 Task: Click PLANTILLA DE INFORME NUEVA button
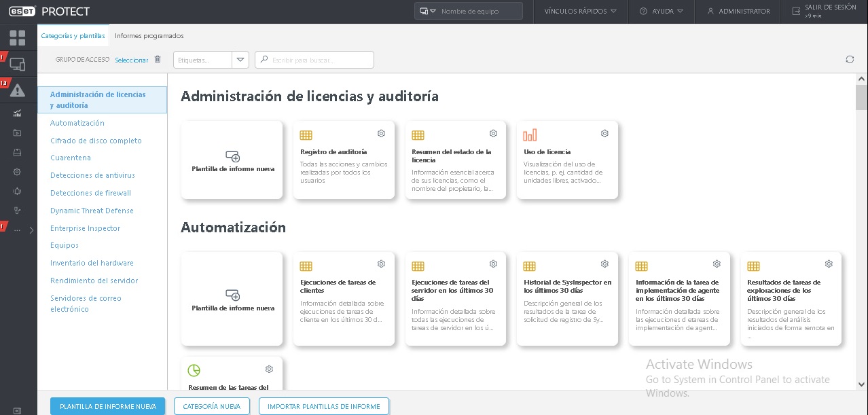[107, 405]
